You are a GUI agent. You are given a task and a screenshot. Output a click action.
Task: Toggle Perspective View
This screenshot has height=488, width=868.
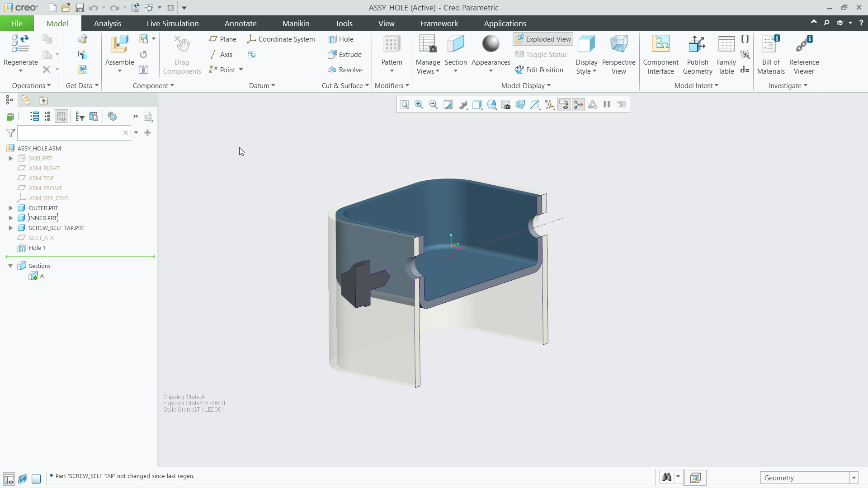point(618,55)
